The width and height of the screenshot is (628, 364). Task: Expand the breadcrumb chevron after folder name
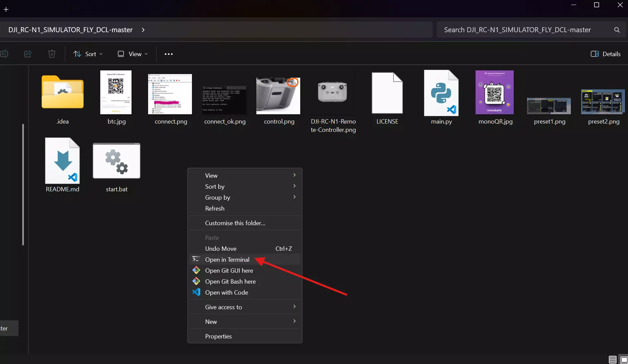[x=143, y=30]
